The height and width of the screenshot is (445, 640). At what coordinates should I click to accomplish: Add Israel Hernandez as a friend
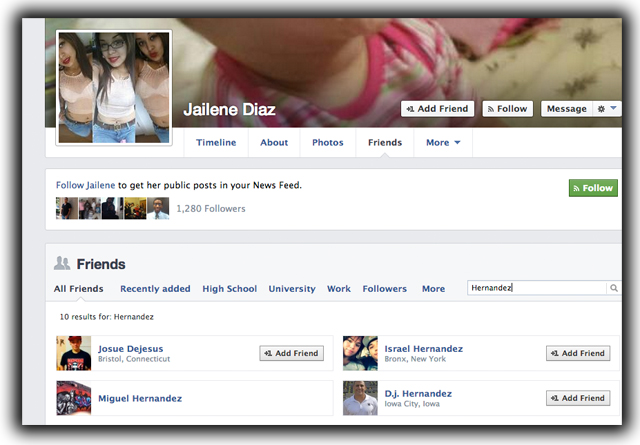(578, 353)
